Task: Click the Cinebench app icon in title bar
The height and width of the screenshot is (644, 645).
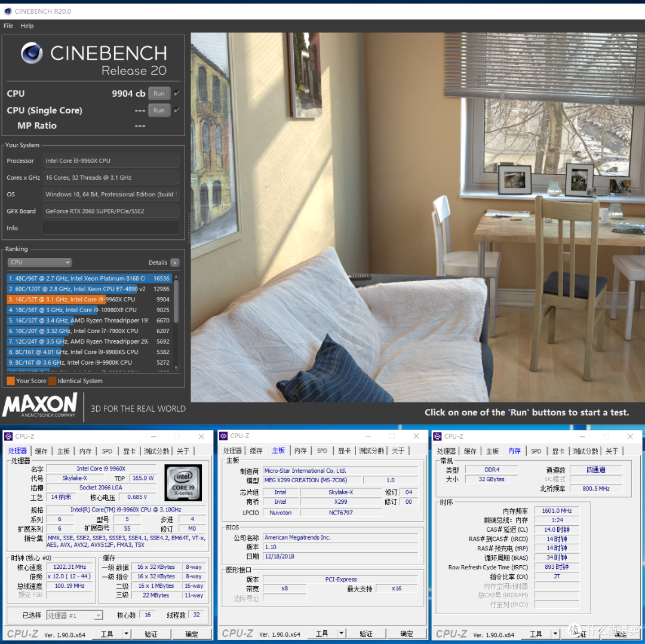Action: click(x=8, y=11)
